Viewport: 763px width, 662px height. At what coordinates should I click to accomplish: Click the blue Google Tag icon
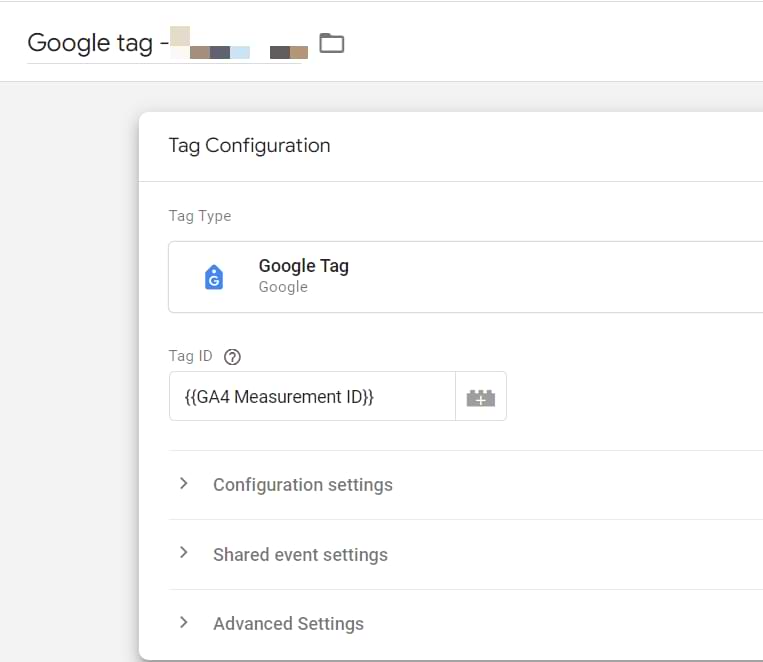[x=214, y=277]
